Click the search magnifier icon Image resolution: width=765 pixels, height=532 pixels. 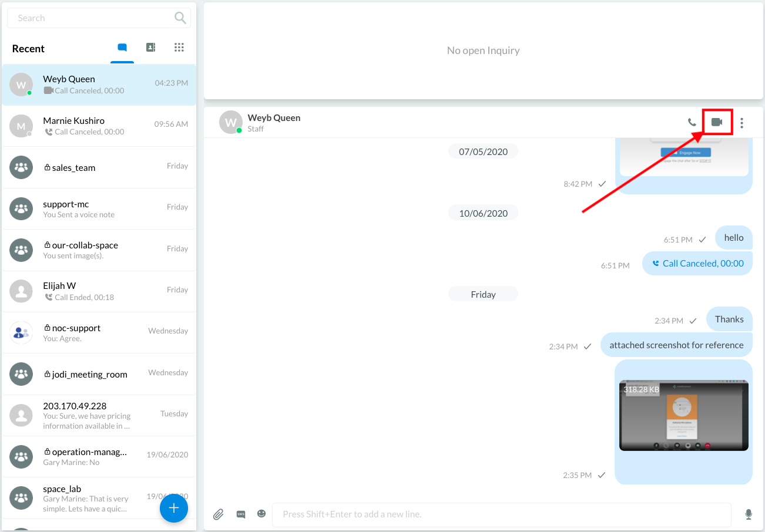pyautogui.click(x=180, y=18)
